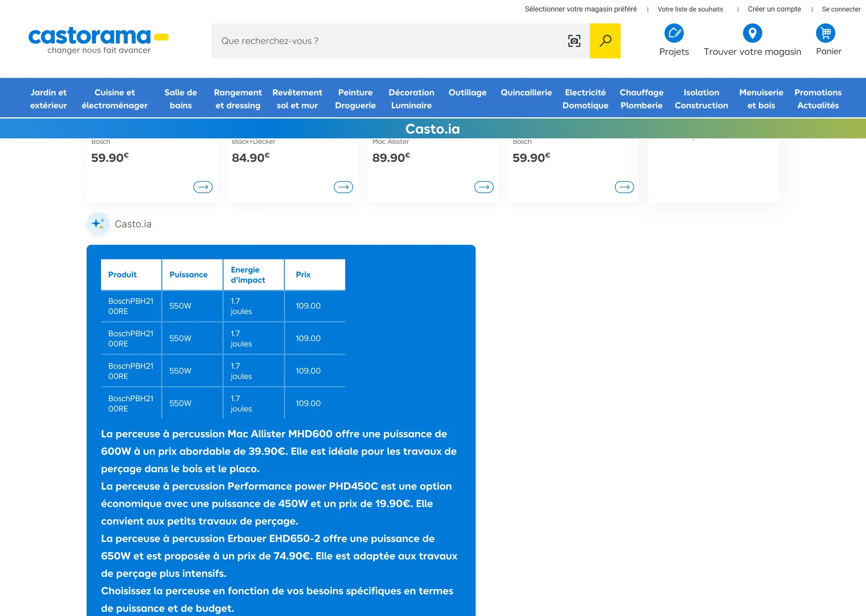Open Peinture Droguerie menu
This screenshot has height=616, width=866.
point(355,99)
